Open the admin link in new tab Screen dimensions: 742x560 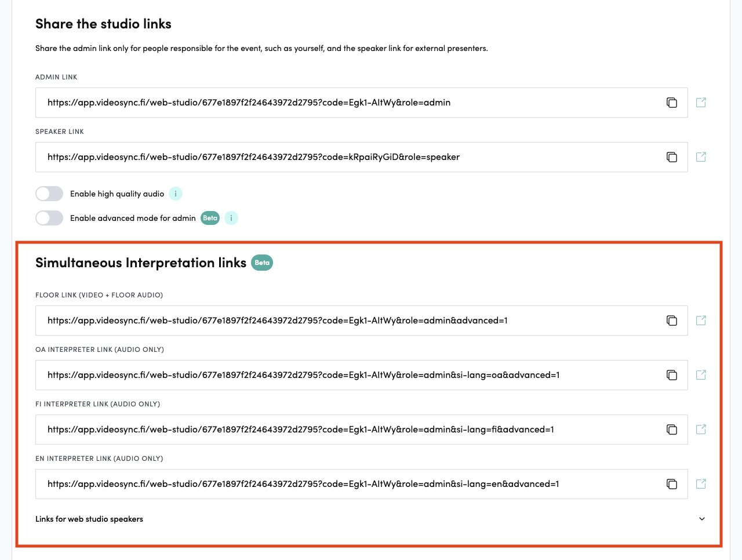tap(701, 103)
